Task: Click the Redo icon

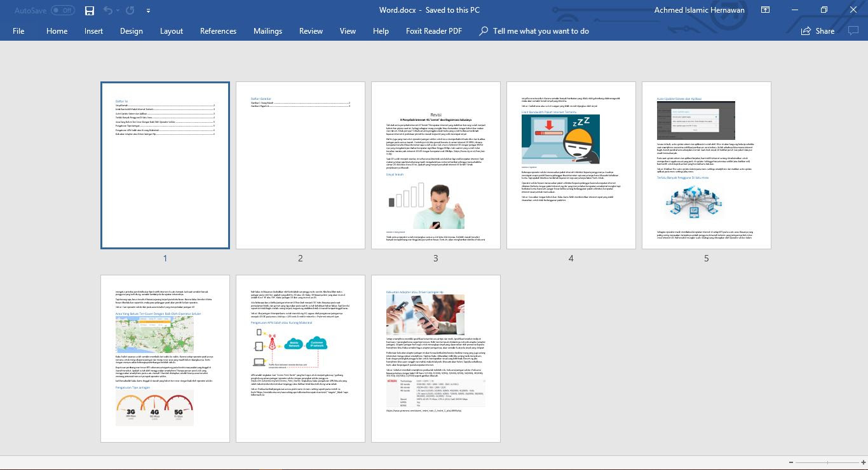Action: 130,10
